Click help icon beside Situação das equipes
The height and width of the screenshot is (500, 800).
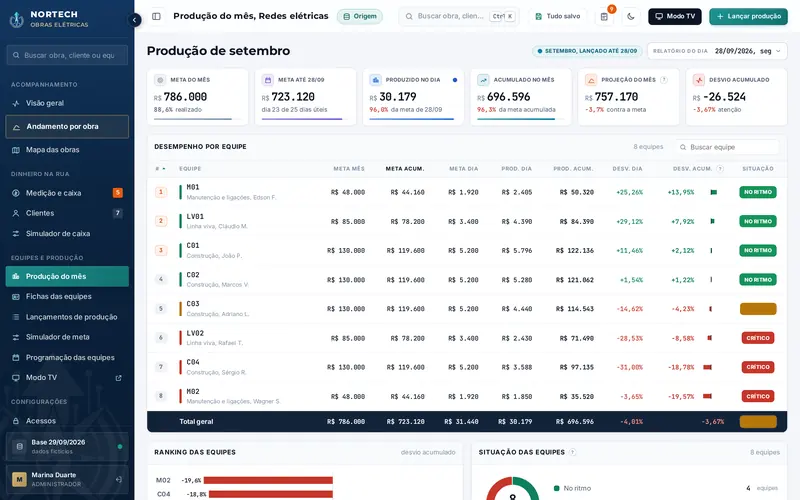pos(573,452)
